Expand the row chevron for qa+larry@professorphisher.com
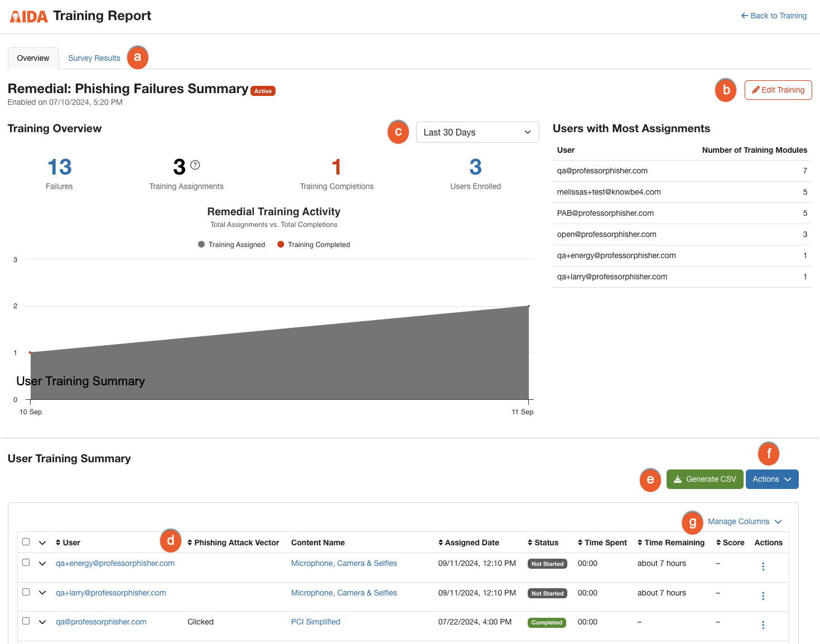 point(42,592)
